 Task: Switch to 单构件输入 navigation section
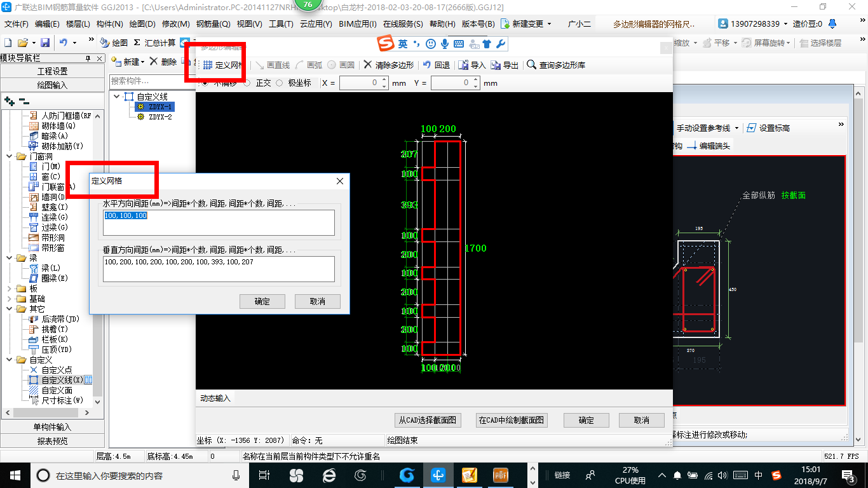[52, 427]
